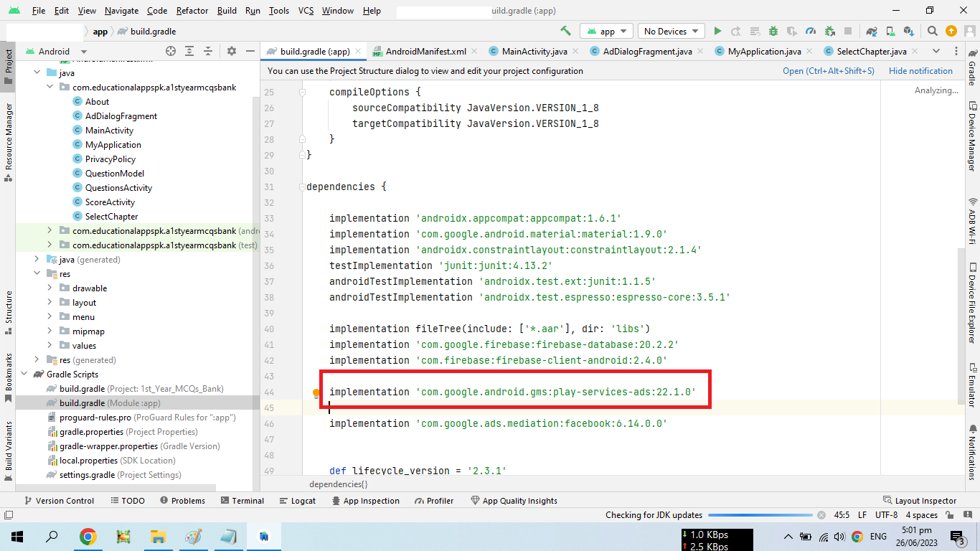Expand the layout folder
The height and width of the screenshot is (551, 980).
[50, 303]
